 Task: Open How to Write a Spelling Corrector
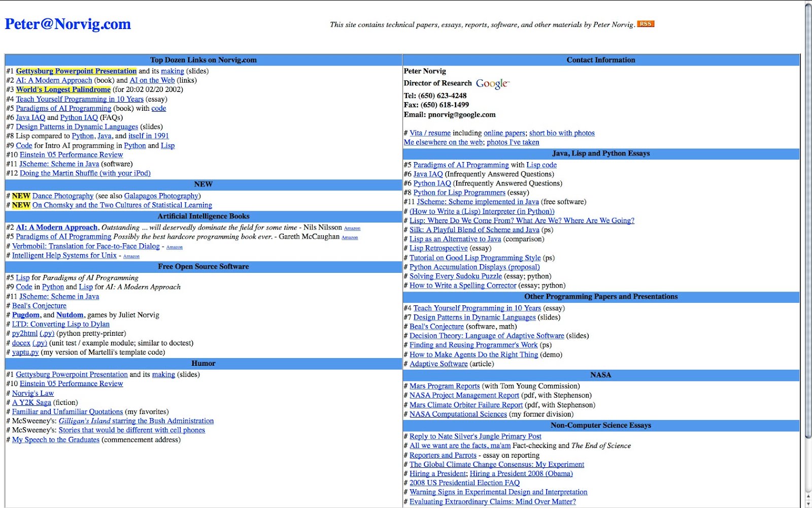click(x=463, y=285)
